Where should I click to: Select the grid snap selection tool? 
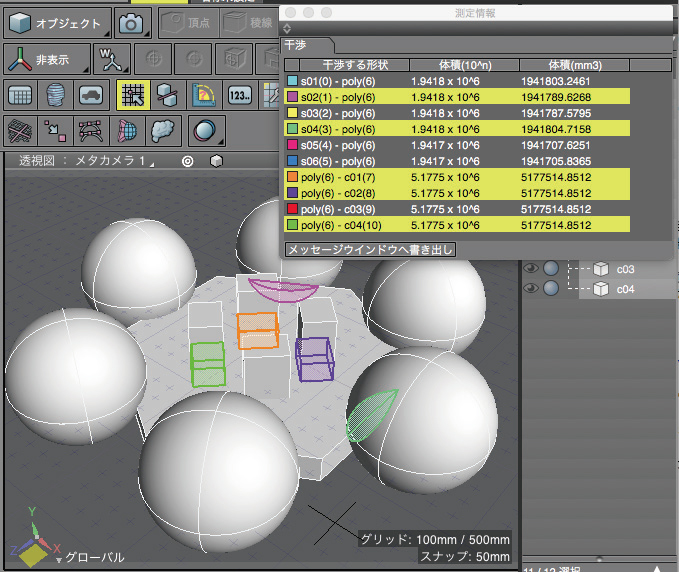[132, 95]
